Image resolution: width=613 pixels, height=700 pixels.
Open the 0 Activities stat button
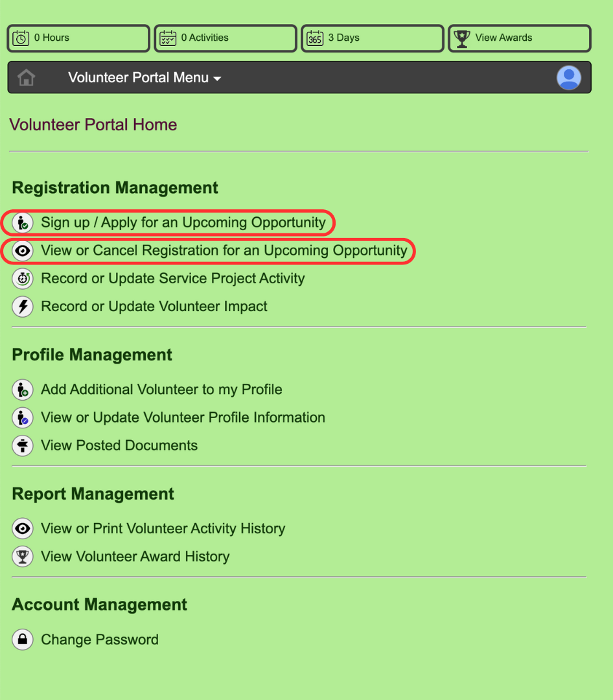click(x=226, y=38)
